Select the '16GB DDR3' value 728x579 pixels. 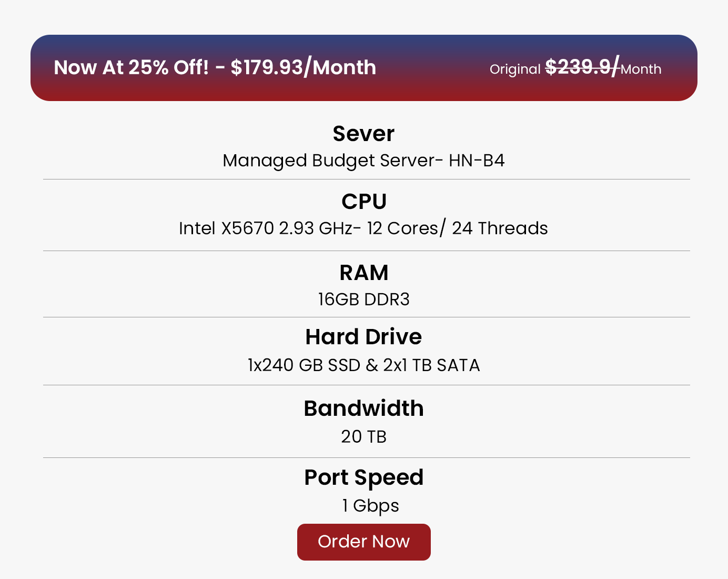point(363,299)
